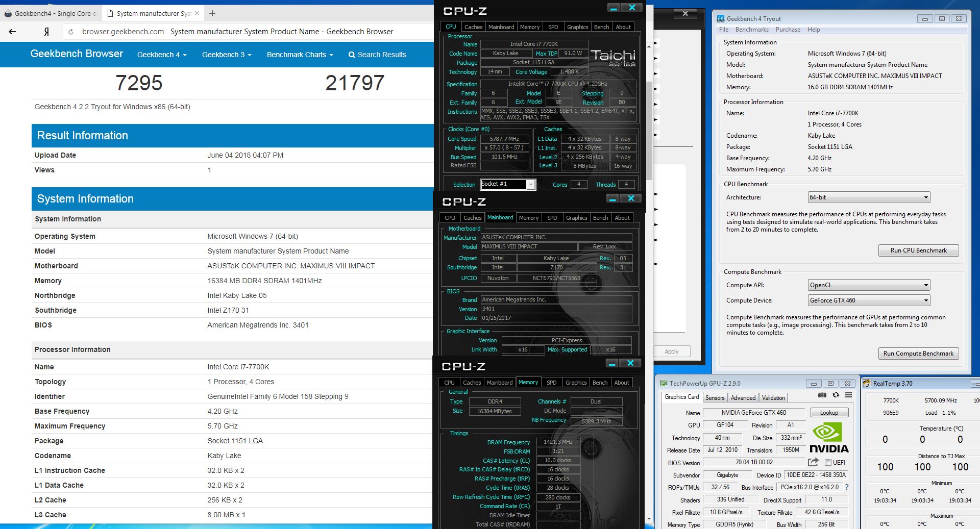Image resolution: width=980 pixels, height=529 pixels.
Task: Click the page reload icon
Action: pos(71,32)
